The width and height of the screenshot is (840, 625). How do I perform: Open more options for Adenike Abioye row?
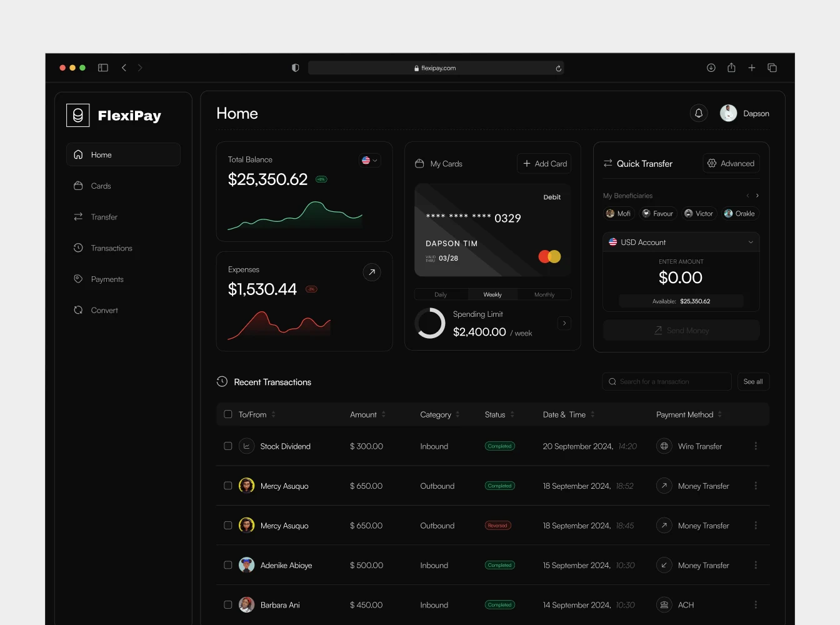(x=756, y=565)
